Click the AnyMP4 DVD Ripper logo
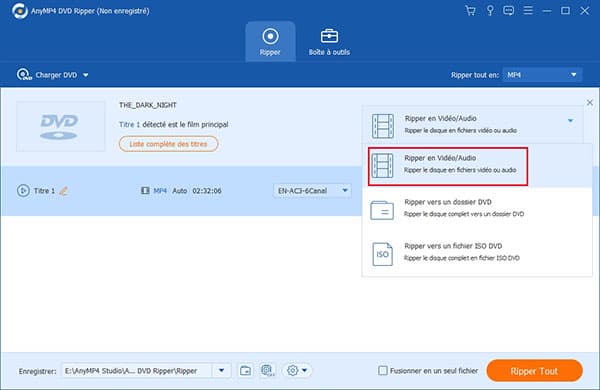 [19, 11]
